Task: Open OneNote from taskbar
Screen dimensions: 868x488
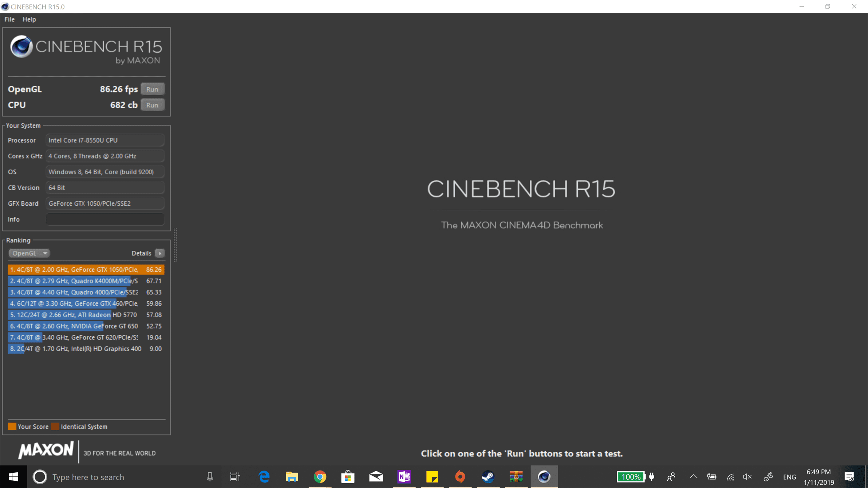Action: (x=404, y=477)
